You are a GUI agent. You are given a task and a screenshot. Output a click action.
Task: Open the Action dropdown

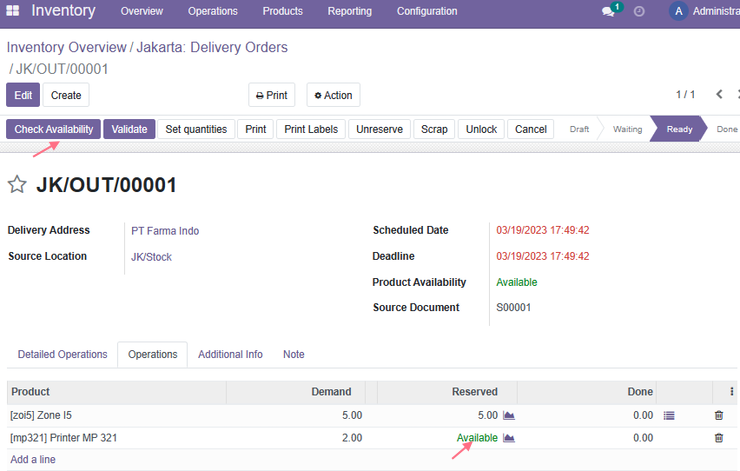click(x=333, y=95)
